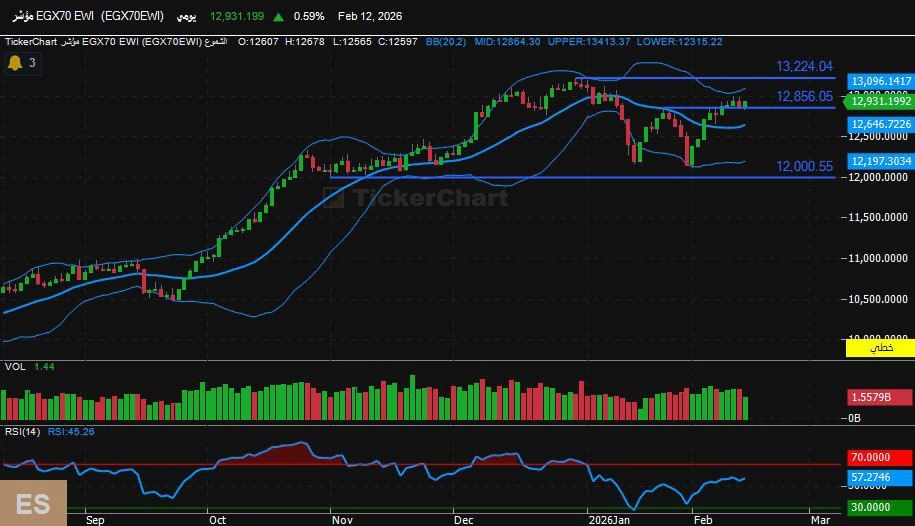Click the VOL indicator label
Image resolution: width=915 pixels, height=526 pixels.
coord(14,367)
